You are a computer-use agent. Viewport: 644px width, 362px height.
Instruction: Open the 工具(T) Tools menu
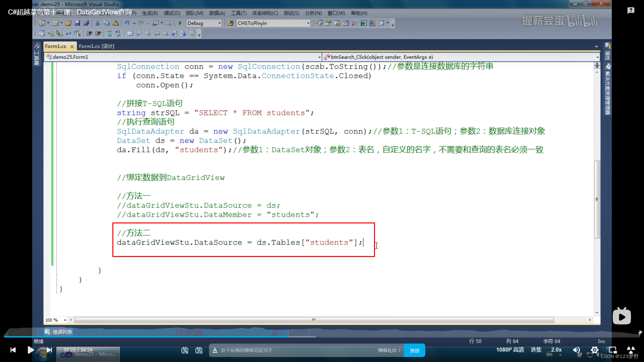pyautogui.click(x=238, y=13)
